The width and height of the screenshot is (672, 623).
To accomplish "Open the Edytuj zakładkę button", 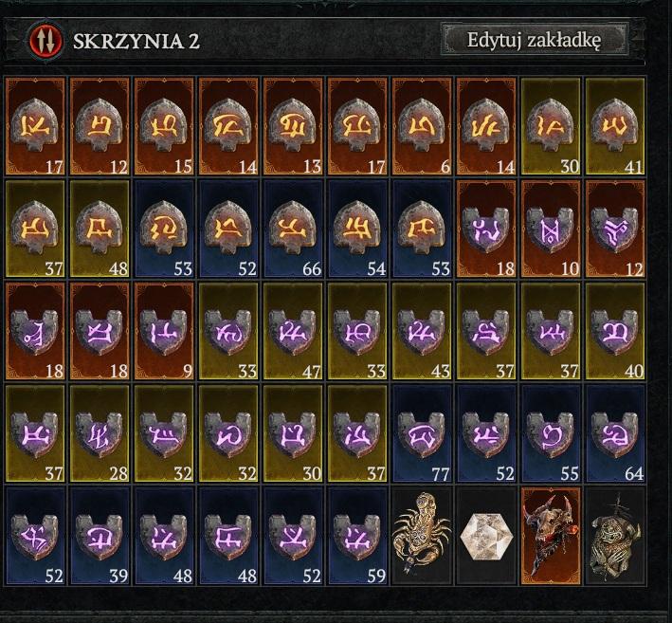I will pyautogui.click(x=535, y=40).
